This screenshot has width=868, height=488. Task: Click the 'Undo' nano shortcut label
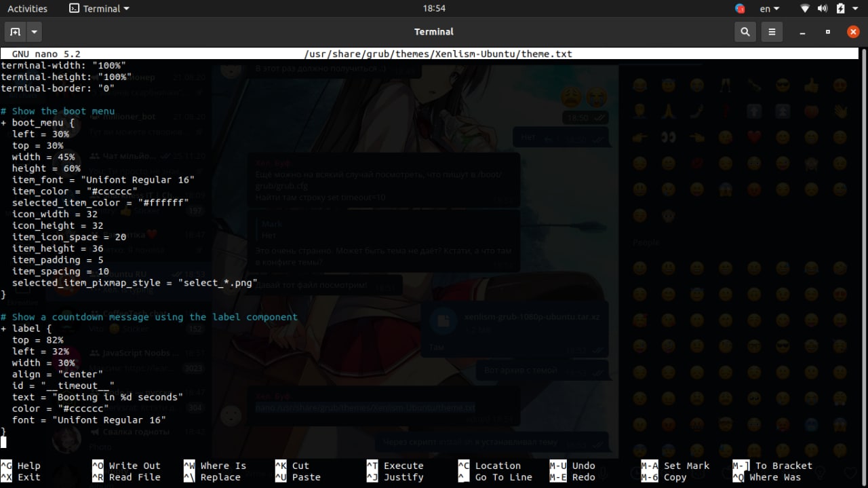[583, 466]
